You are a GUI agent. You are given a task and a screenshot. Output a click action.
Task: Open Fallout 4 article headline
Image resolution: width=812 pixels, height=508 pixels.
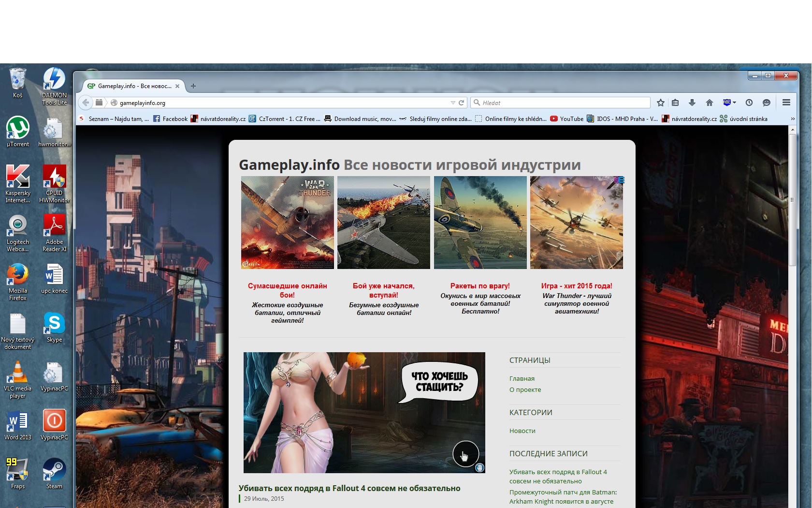349,488
